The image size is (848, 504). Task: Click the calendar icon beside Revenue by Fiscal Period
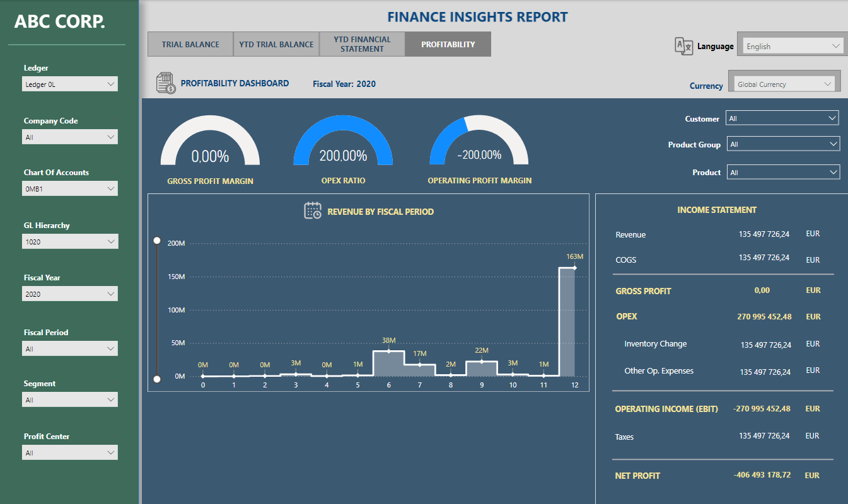(313, 211)
